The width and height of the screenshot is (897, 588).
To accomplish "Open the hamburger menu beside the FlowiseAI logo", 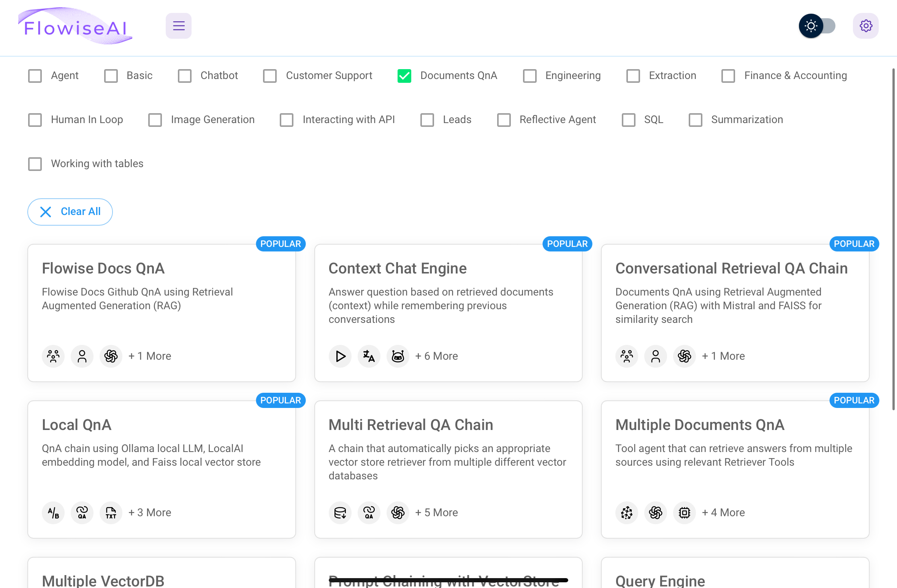I will tap(179, 25).
